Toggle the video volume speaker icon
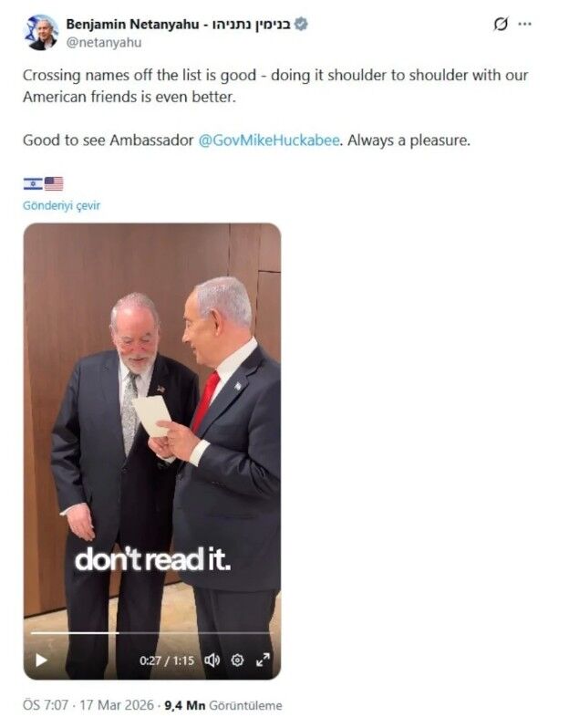The height and width of the screenshot is (728, 569). tap(212, 660)
